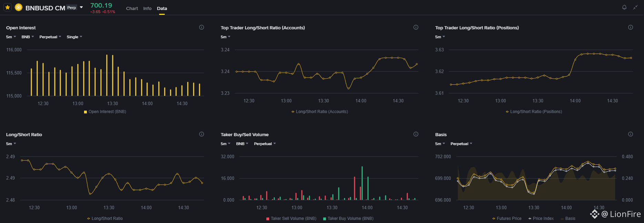Switch to the Chart tab

click(132, 8)
